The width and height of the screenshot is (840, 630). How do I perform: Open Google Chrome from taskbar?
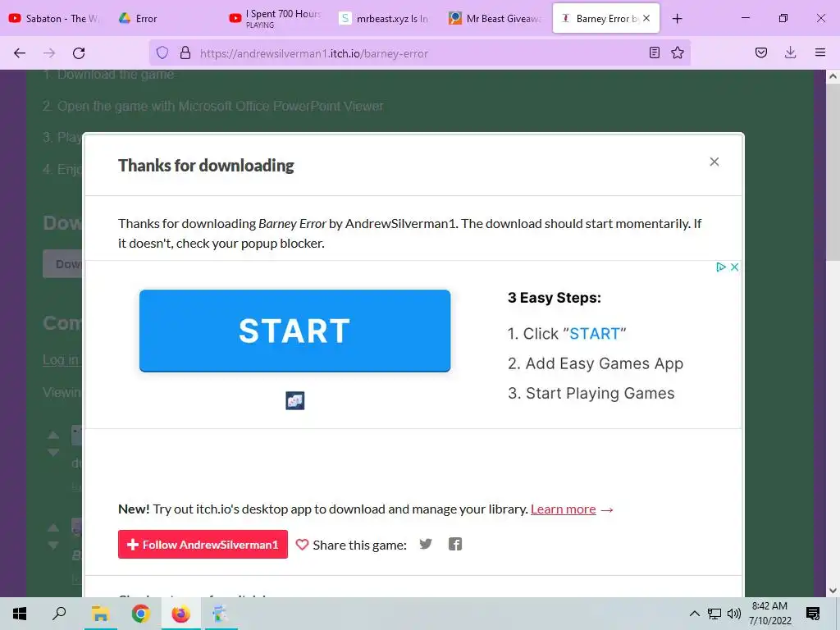[140, 614]
